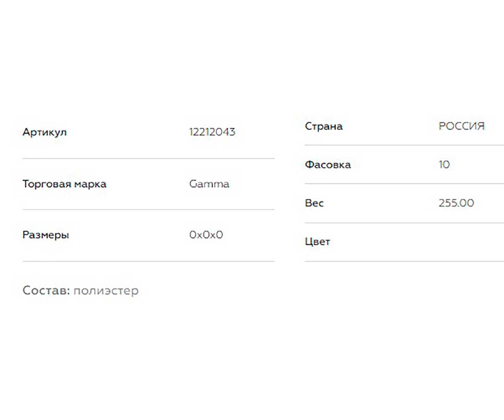This screenshot has height=420, width=504.
Task: Select the weight value 255.00
Action: [456, 203]
